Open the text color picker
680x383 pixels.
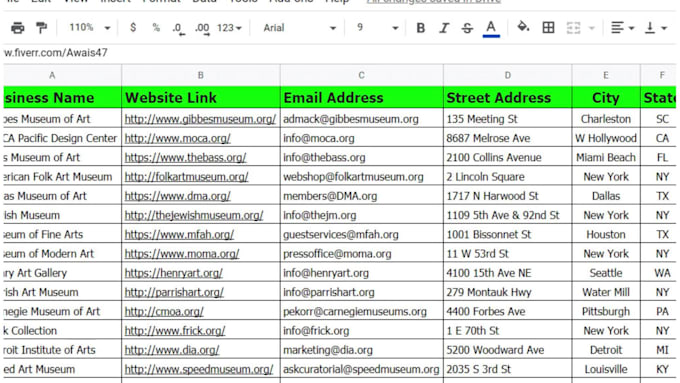pos(491,29)
